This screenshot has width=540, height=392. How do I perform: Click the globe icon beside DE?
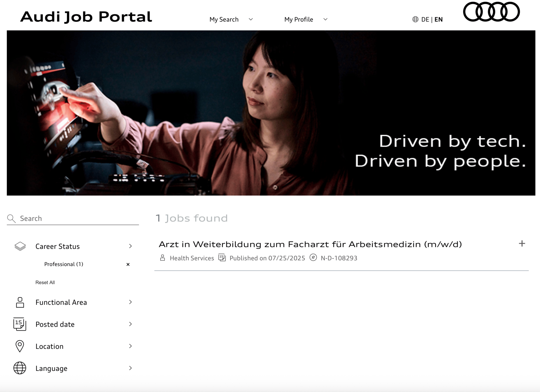tap(415, 19)
